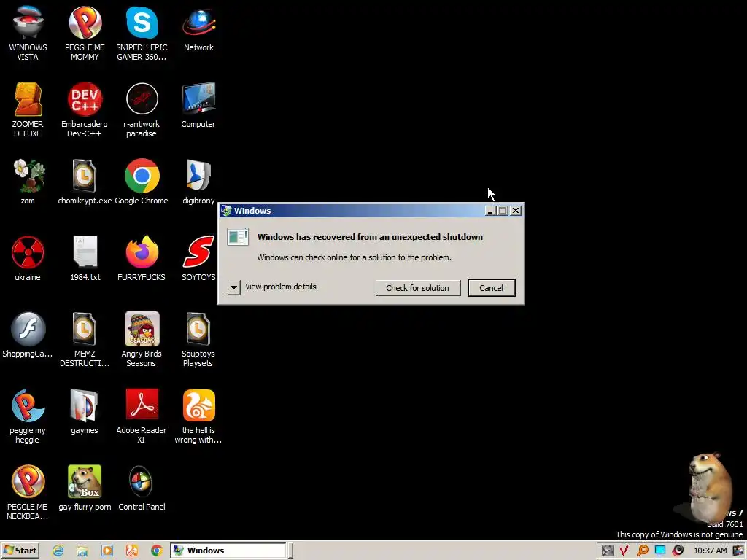Click the Check for solution button
The image size is (747, 560).
[x=418, y=287]
